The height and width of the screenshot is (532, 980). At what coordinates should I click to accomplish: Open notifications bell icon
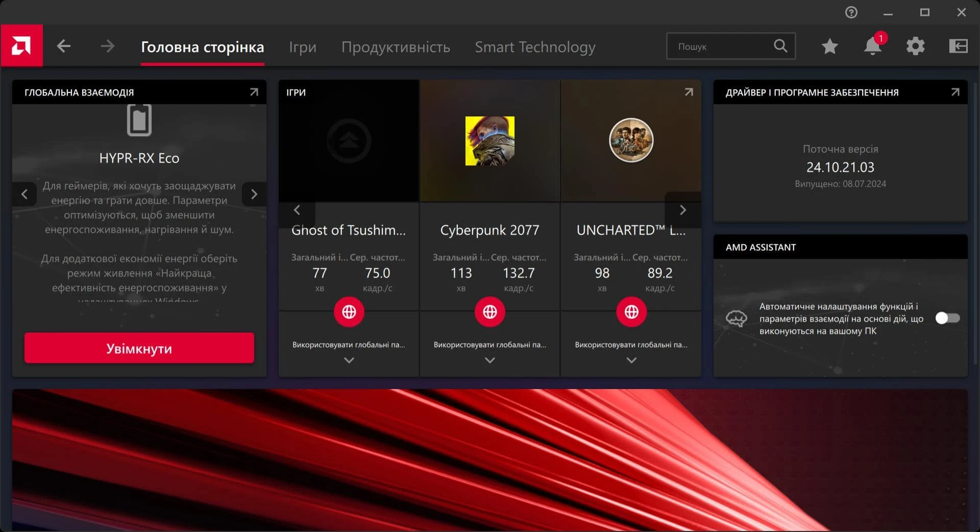click(x=873, y=46)
